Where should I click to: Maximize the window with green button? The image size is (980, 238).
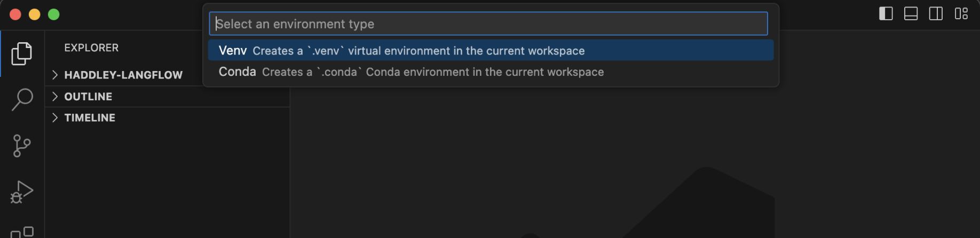tap(54, 14)
